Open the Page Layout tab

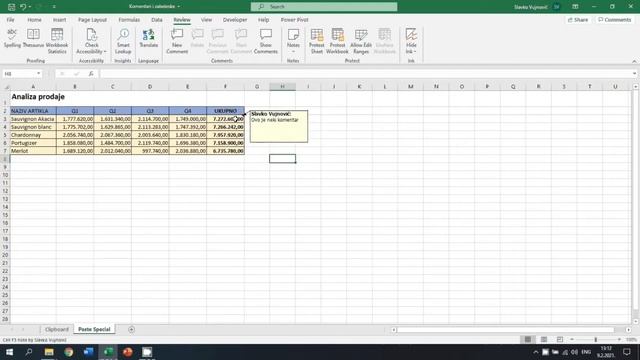(92, 20)
